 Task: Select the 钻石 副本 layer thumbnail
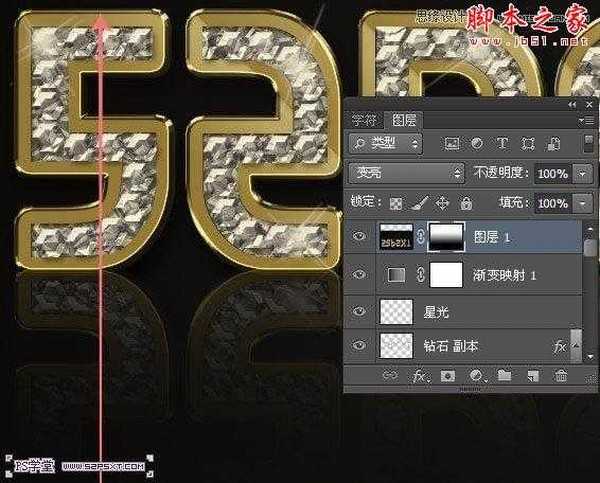pos(396,346)
